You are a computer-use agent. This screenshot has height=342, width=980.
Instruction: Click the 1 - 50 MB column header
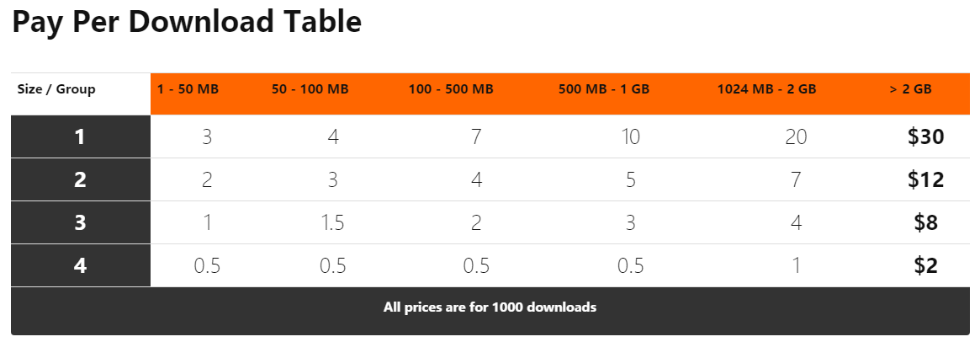tap(188, 89)
